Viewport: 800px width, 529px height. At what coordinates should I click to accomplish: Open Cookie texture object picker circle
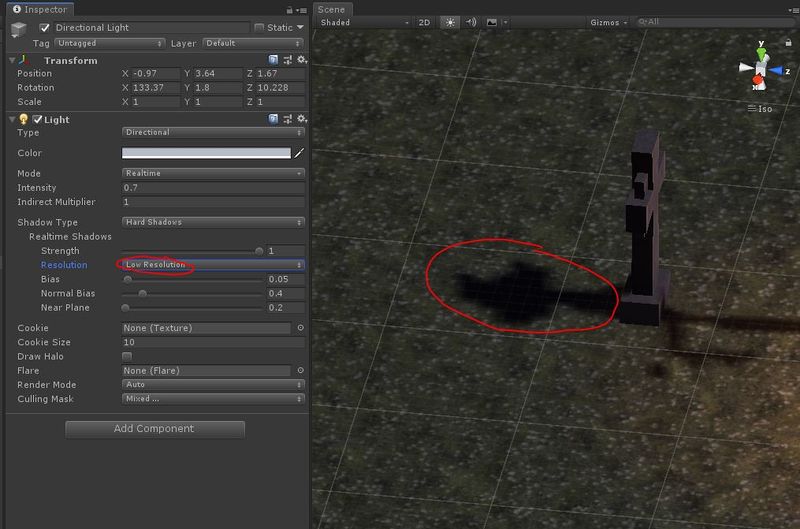pyautogui.click(x=301, y=328)
